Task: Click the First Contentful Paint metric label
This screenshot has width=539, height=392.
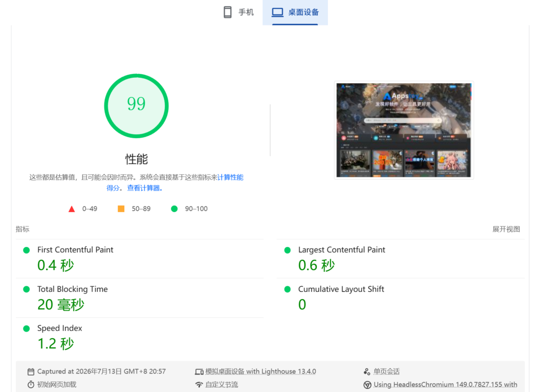Action: [x=75, y=250]
